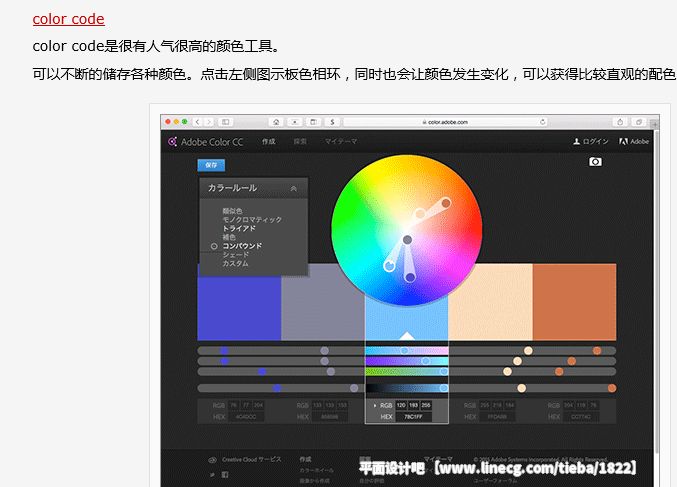Screen dimensions: 677x487
Task: Open the Creative Cloud cloud icon in footer
Action: click(212, 460)
